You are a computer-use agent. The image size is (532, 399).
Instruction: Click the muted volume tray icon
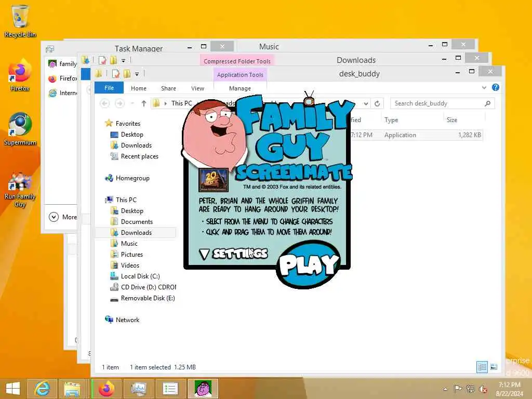pos(483,389)
